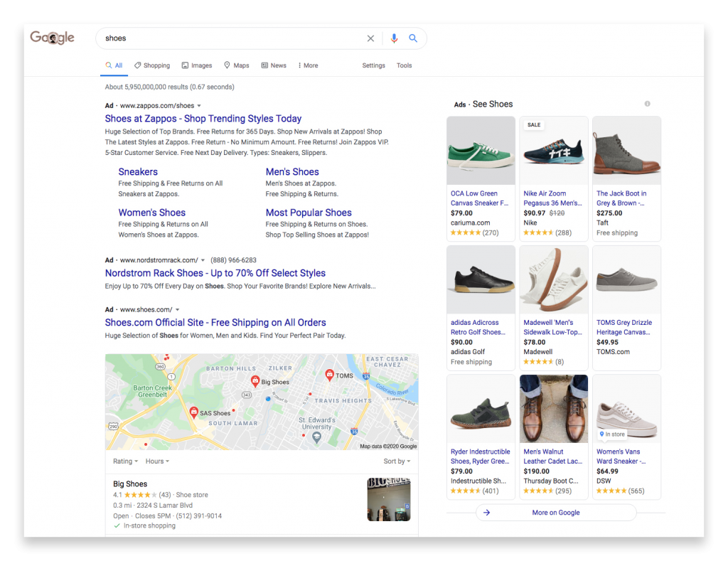Click the TOMS map pin
728x561 pixels.
click(329, 375)
